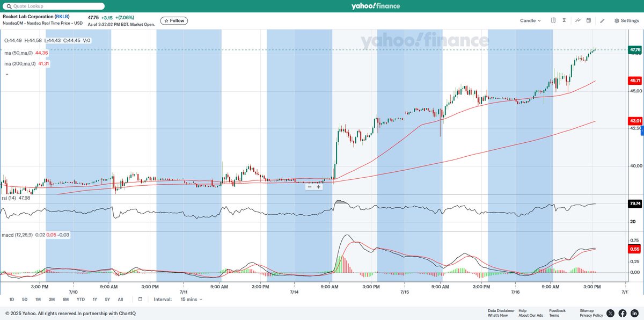Viewport: 644px width, 320px height.
Task: Follow Rocket Lab Corporation
Action: coord(174,20)
